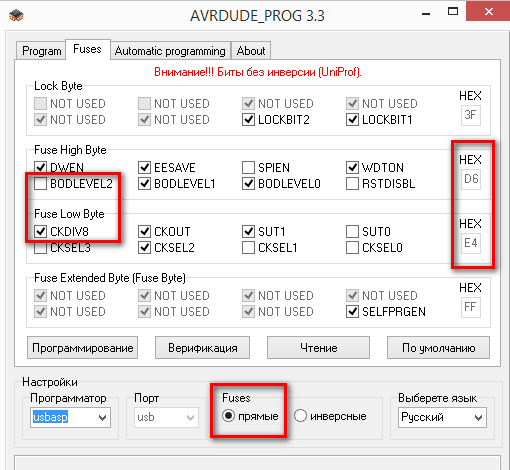Screen dimensions: 510x470
Task: Toggle the SELFPRGEN checkbox
Action: point(352,311)
